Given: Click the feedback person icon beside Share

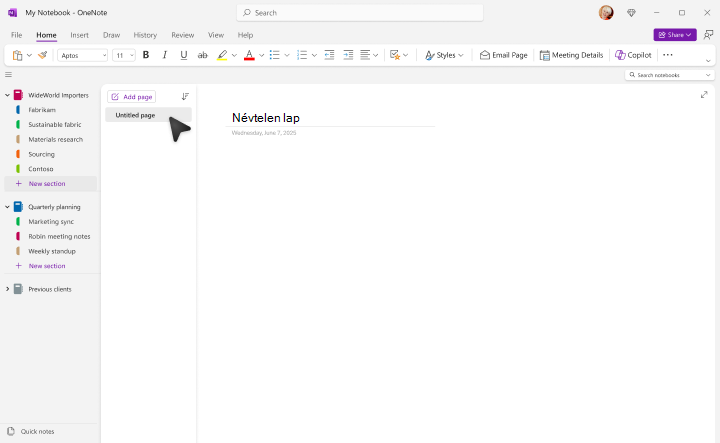Looking at the screenshot, I should tap(709, 35).
